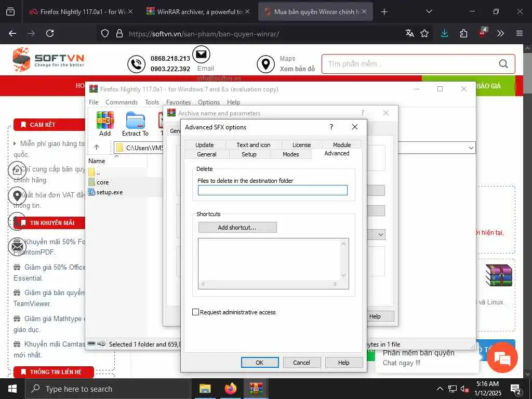Screen dimensions: 532x399
Task: Open Firefox downloads panel
Action: pos(445,33)
